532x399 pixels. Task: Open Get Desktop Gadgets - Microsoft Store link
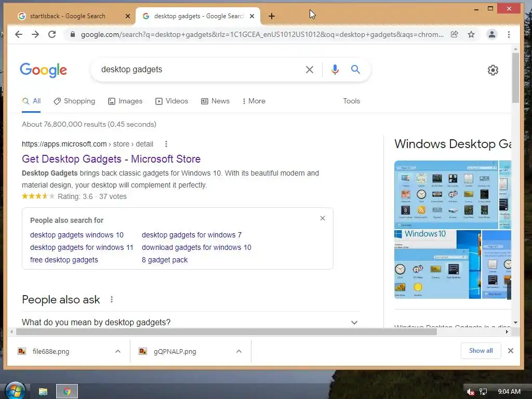(111, 159)
